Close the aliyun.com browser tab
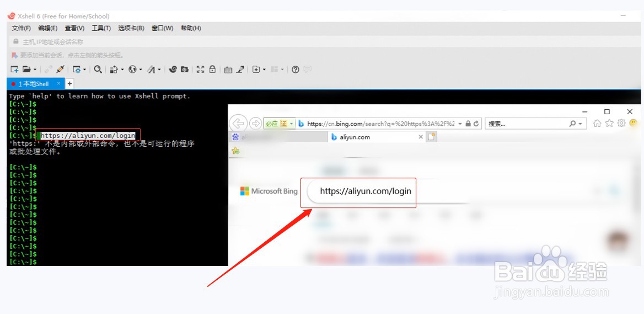 click(421, 137)
